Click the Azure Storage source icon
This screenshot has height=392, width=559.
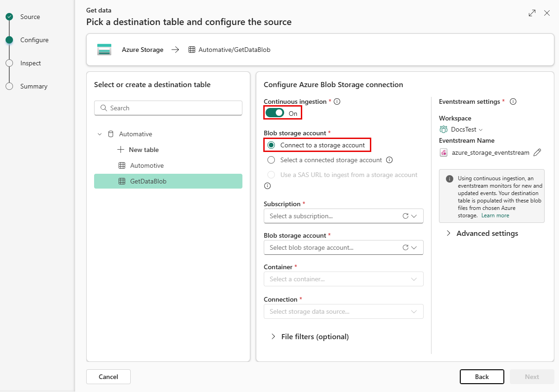point(104,50)
